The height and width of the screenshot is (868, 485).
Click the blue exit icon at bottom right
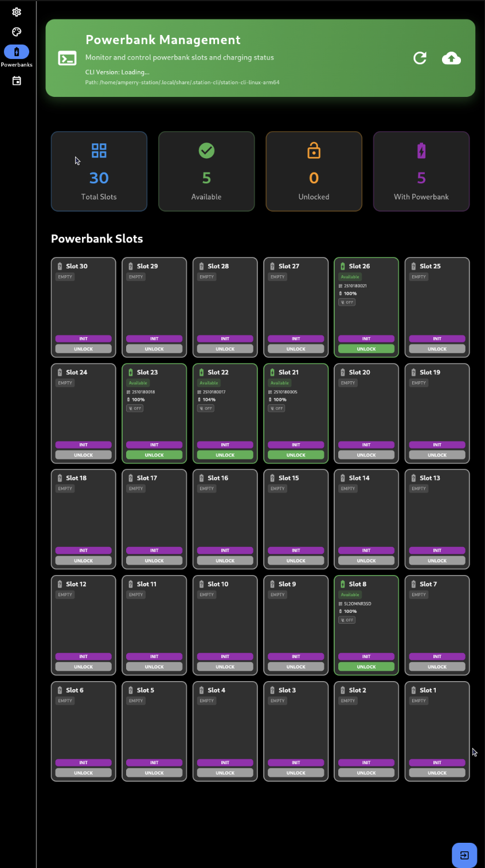pyautogui.click(x=465, y=854)
